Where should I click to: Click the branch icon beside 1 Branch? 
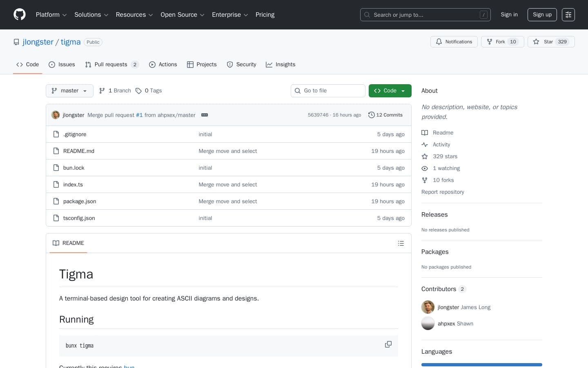click(x=102, y=91)
